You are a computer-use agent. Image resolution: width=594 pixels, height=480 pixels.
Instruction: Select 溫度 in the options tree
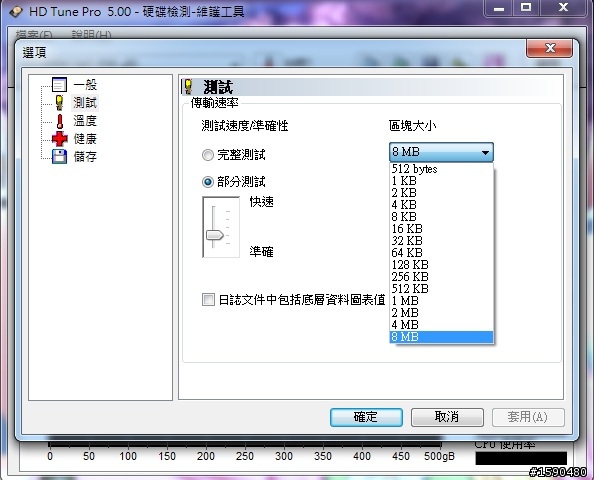[x=85, y=121]
